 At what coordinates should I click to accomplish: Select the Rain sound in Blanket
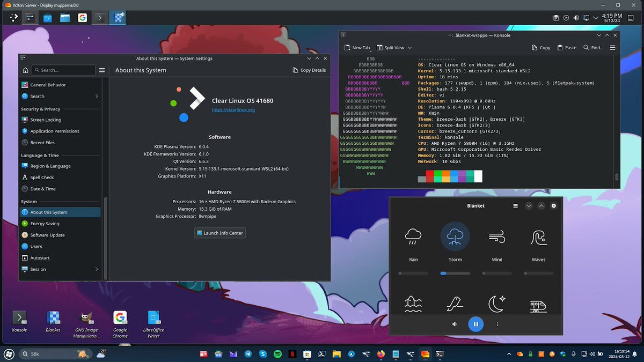pyautogui.click(x=413, y=237)
